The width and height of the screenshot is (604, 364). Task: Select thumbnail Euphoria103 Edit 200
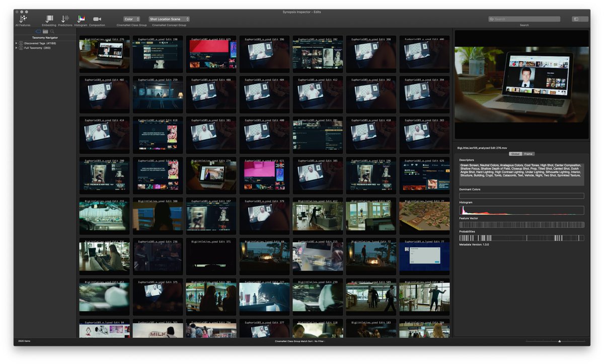tap(104, 175)
